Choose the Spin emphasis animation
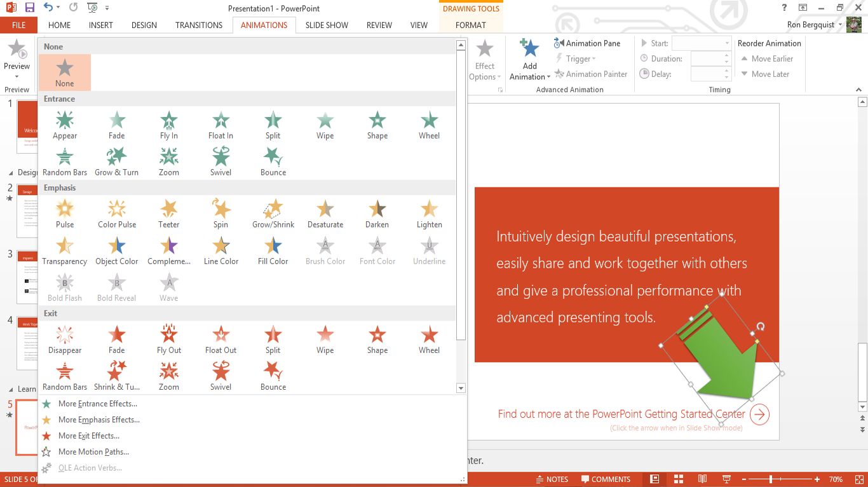The image size is (868, 487). pos(220,214)
